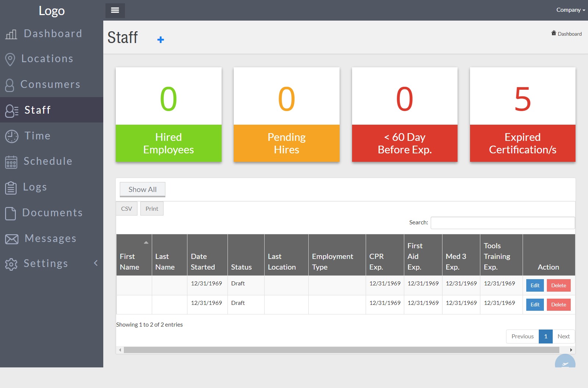Screen dimensions: 588x388
Task: Select Schedule in the sidebar
Action: (x=51, y=161)
